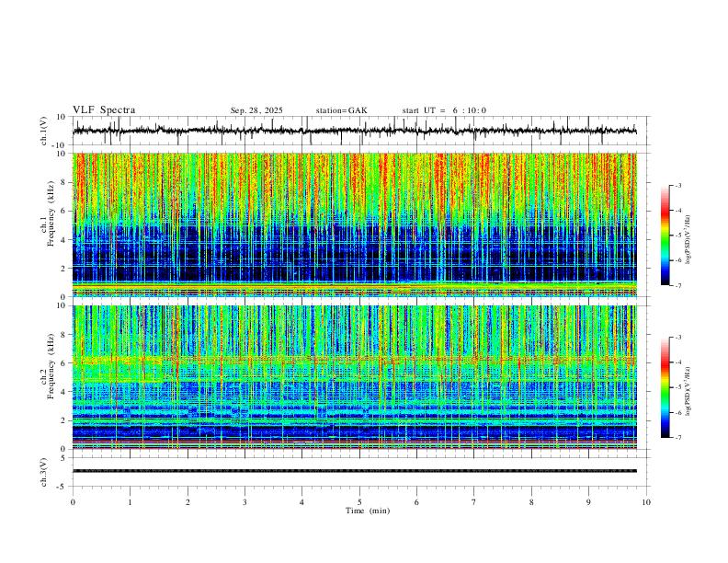Click the ch.3 flat signal trace
This screenshot has height=563, width=728.
tap(355, 471)
